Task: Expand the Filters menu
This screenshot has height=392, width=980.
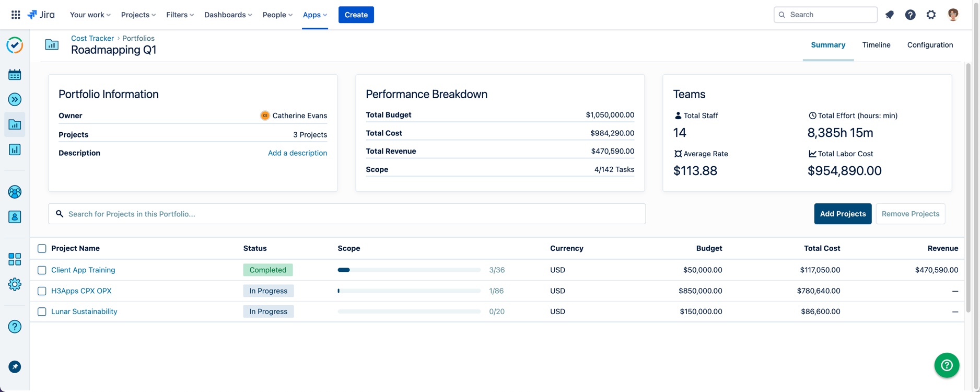Action: (180, 15)
